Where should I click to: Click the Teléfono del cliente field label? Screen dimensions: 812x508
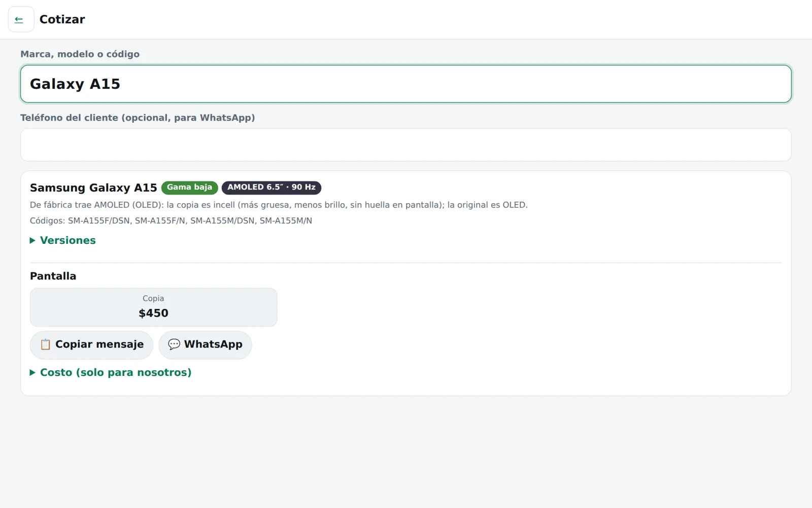138,117
